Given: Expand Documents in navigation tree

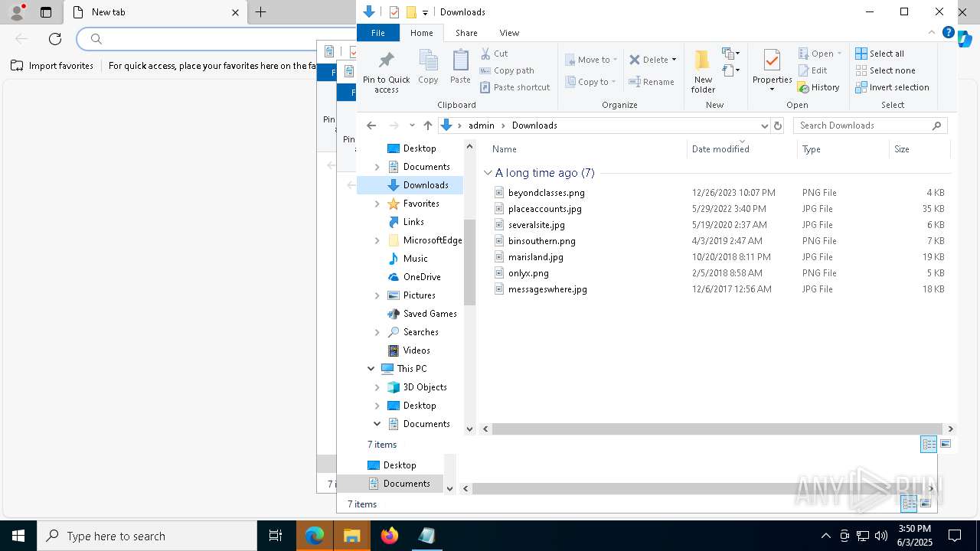Looking at the screenshot, I should [x=377, y=167].
